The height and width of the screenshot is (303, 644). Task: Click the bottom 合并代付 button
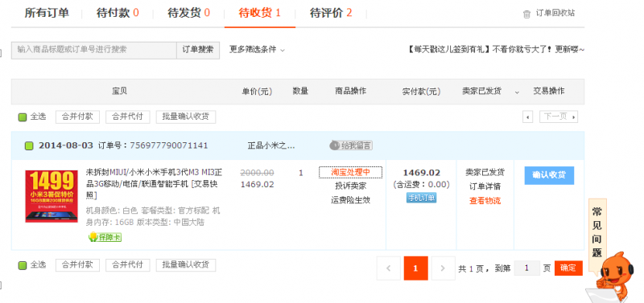[128, 265]
